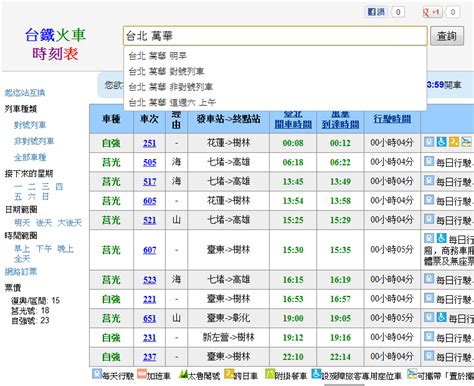Click cross-day icon in train 251 row

pos(454,142)
